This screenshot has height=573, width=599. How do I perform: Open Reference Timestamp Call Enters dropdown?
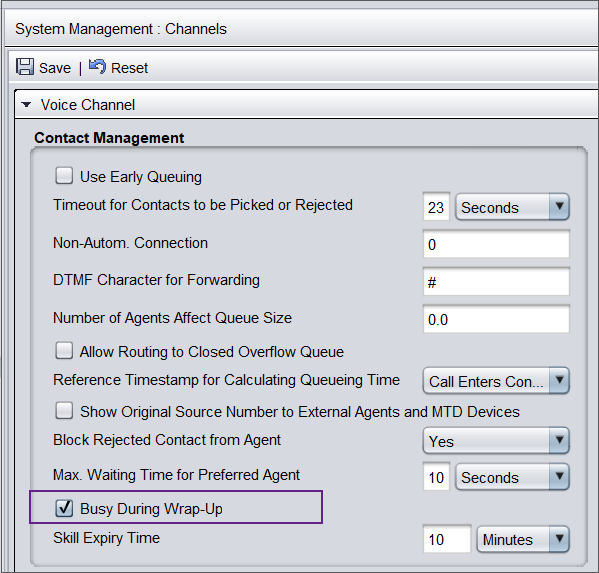coord(496,380)
